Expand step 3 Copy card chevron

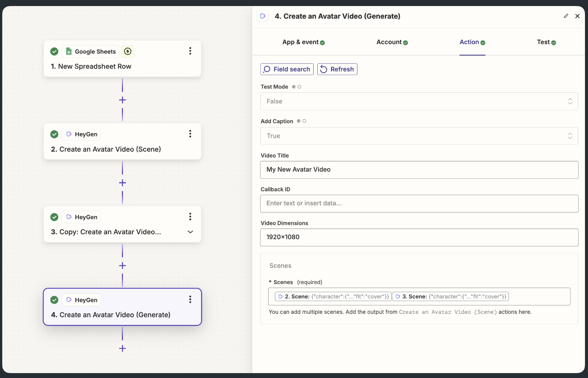190,232
